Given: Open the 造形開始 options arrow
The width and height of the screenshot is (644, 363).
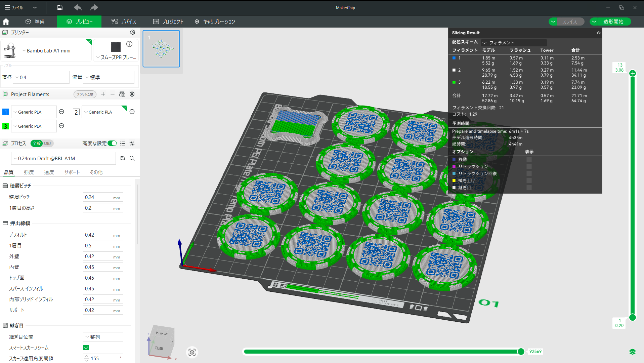Looking at the screenshot, I should click(594, 22).
